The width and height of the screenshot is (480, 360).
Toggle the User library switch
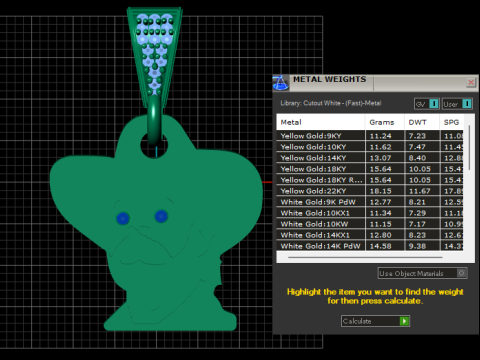457,104
